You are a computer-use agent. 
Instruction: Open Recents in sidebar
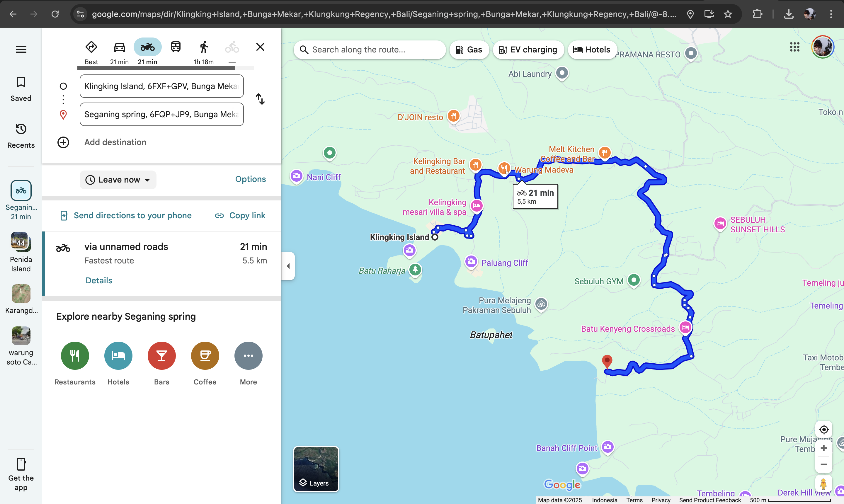click(21, 136)
